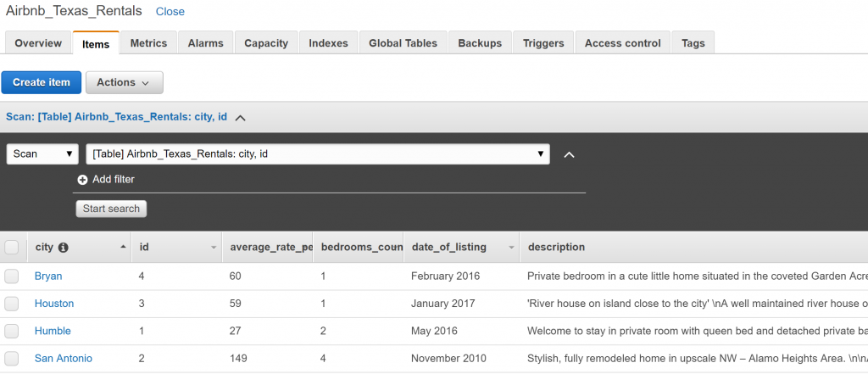Open the id column sort arrow
This screenshot has height=374, width=868.
click(x=214, y=248)
